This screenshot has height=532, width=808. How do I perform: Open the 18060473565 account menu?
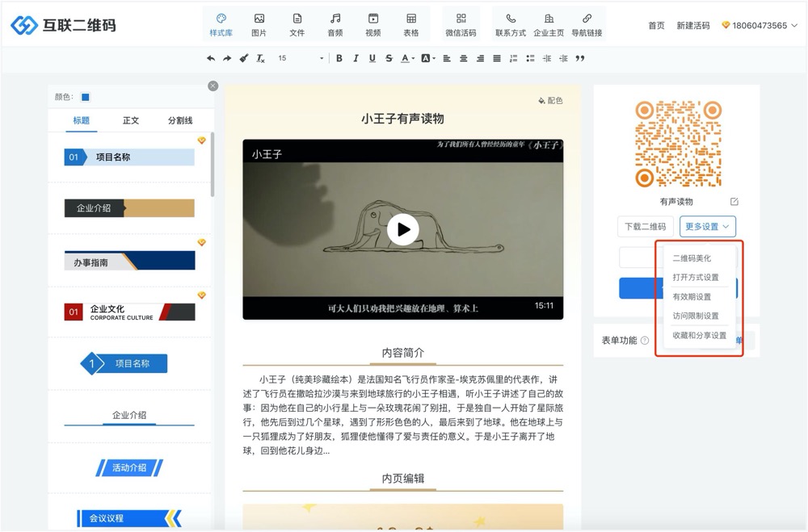(x=760, y=25)
